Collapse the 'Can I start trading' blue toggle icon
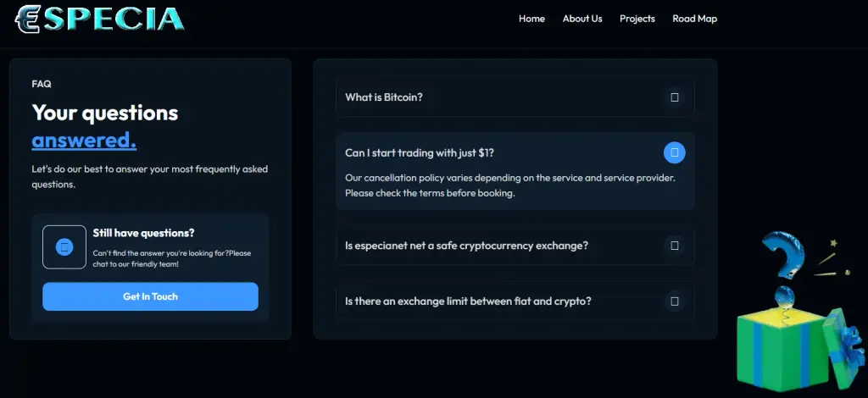This screenshot has width=868, height=398. 674,152
